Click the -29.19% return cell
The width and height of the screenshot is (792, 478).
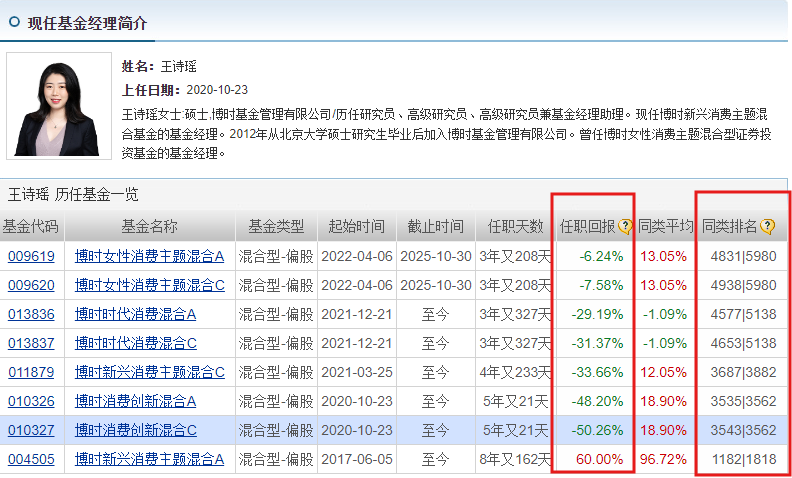(x=598, y=314)
